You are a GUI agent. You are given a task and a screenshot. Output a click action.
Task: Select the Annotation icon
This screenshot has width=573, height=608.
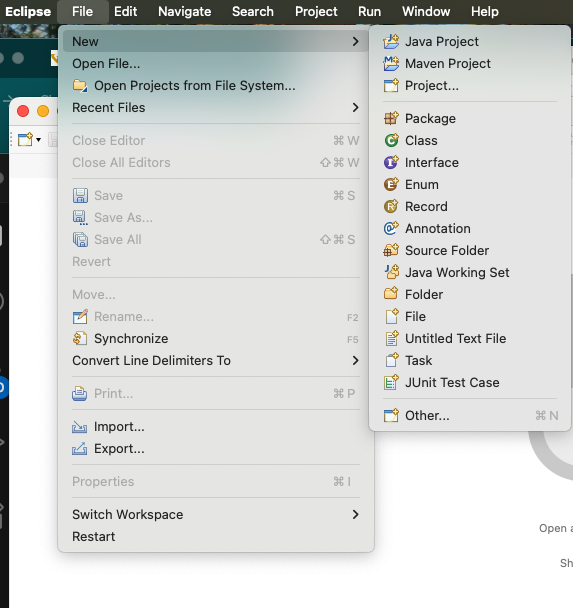click(x=391, y=228)
